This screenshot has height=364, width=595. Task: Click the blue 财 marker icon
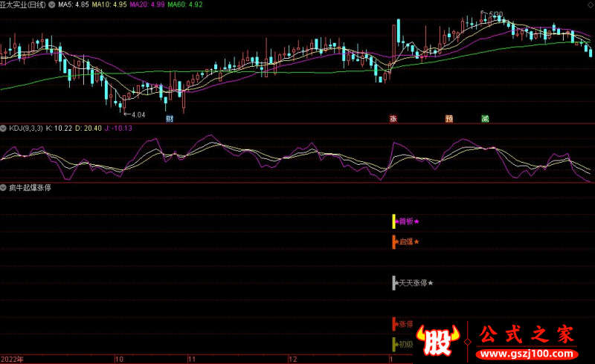coord(170,119)
